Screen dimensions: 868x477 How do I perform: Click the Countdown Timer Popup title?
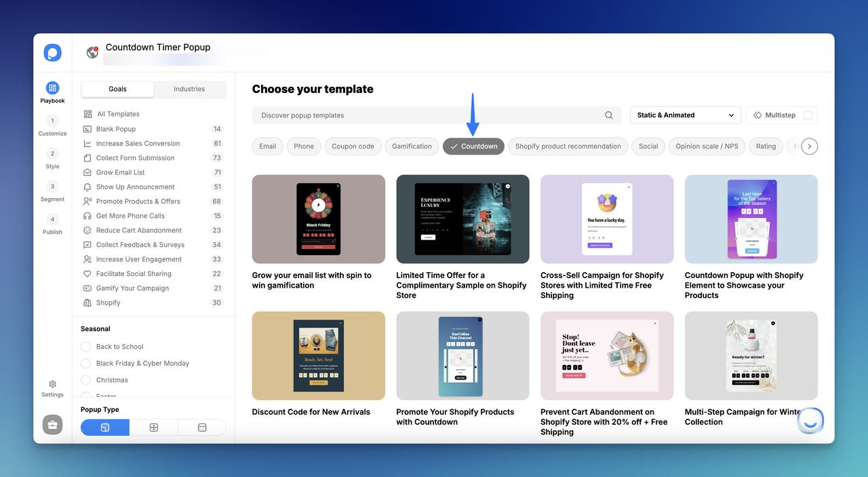click(x=158, y=47)
